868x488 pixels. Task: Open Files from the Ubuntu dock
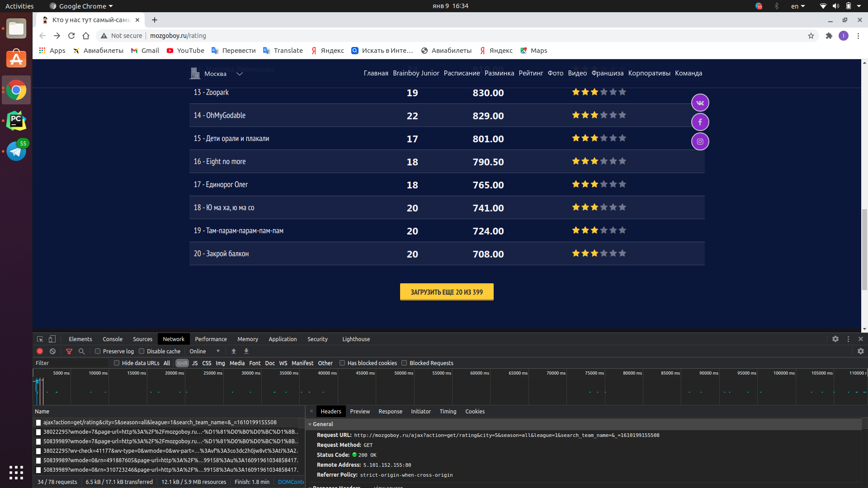click(x=16, y=29)
